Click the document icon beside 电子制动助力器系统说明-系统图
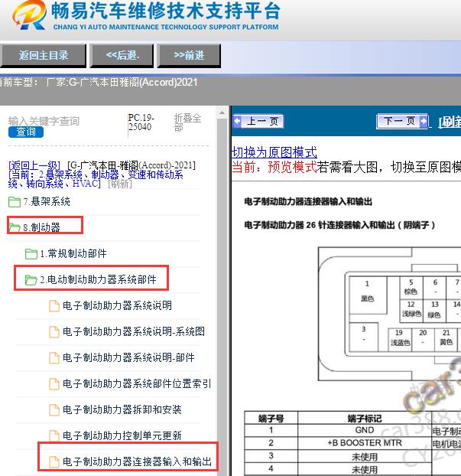 [54, 332]
